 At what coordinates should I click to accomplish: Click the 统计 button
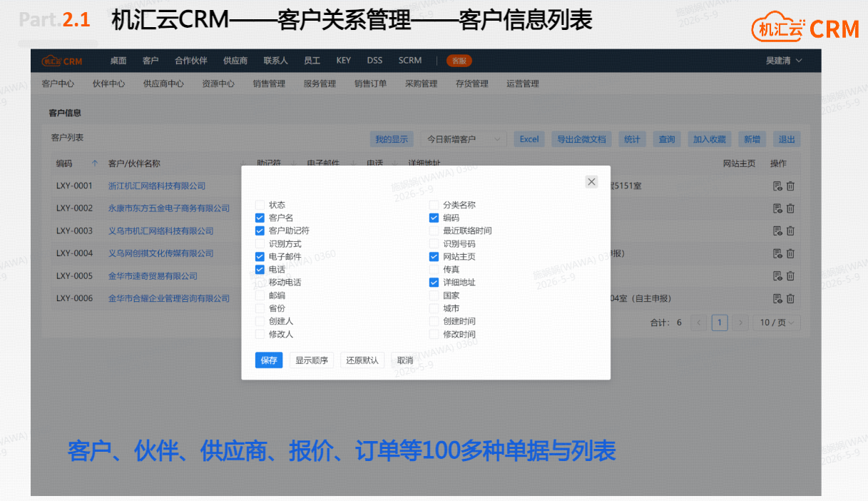click(632, 139)
